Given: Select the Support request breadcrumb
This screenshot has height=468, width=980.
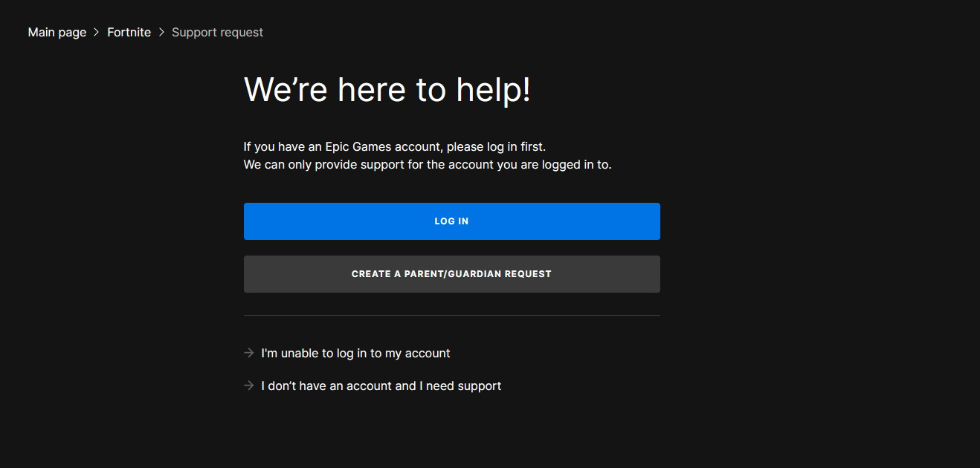Looking at the screenshot, I should click(217, 33).
